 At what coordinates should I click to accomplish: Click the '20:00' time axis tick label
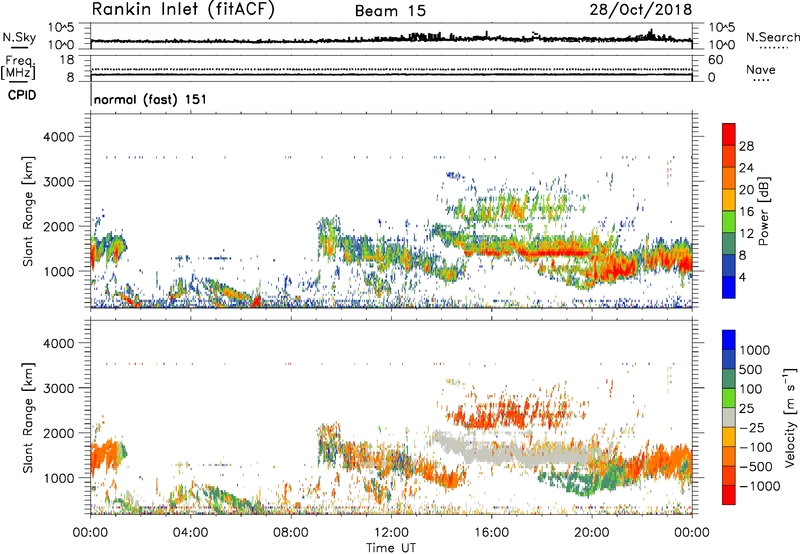(x=591, y=533)
